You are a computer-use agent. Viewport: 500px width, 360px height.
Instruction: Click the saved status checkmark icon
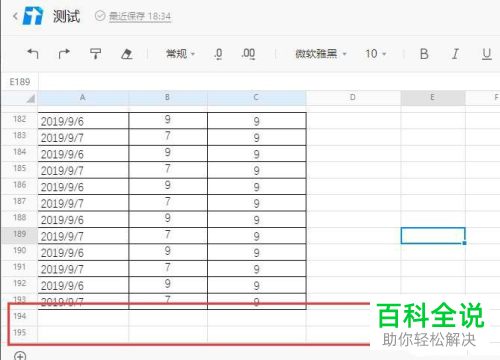coord(100,16)
